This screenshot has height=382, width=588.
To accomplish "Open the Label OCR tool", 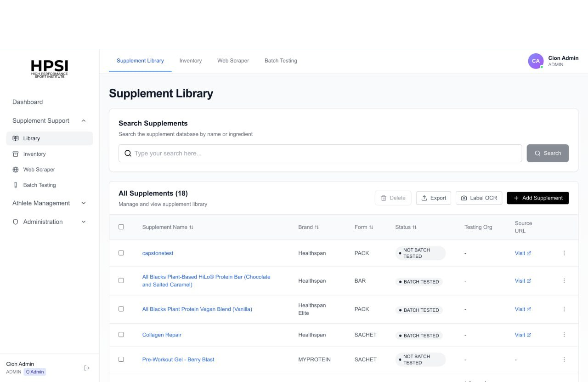I will 479,198.
